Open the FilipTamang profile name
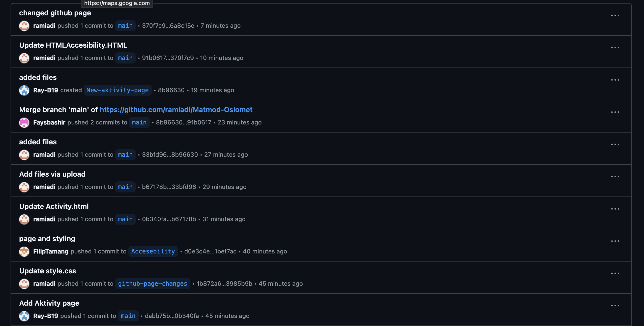This screenshot has height=326, width=644. tap(51, 251)
